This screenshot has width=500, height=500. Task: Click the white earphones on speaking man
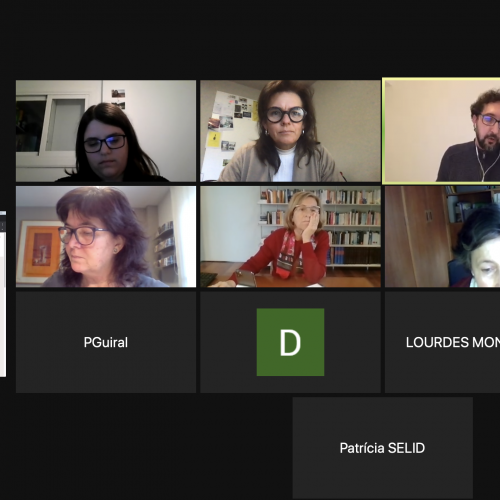pyautogui.click(x=480, y=163)
